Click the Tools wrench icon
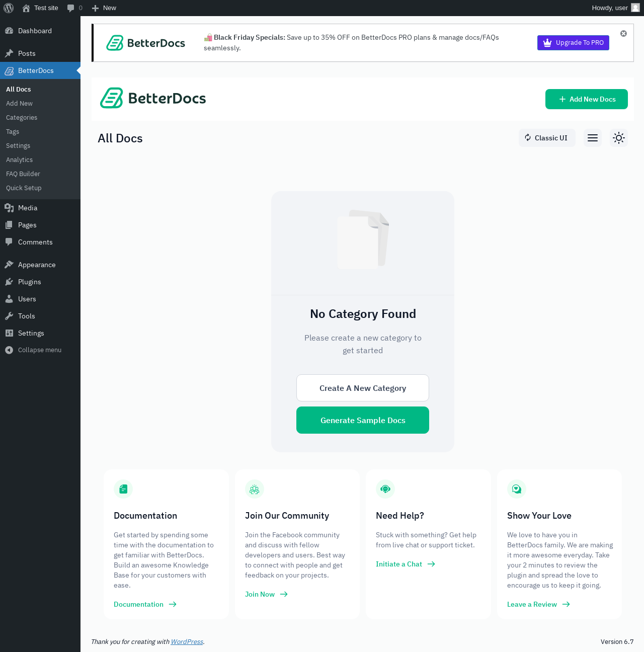The image size is (644, 652). (x=9, y=316)
